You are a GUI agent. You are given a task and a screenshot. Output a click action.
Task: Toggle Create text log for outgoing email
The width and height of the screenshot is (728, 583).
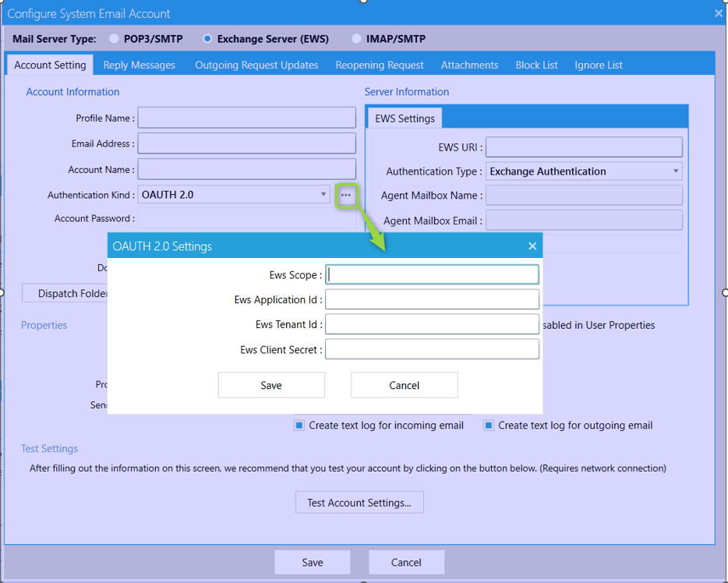[489, 426]
